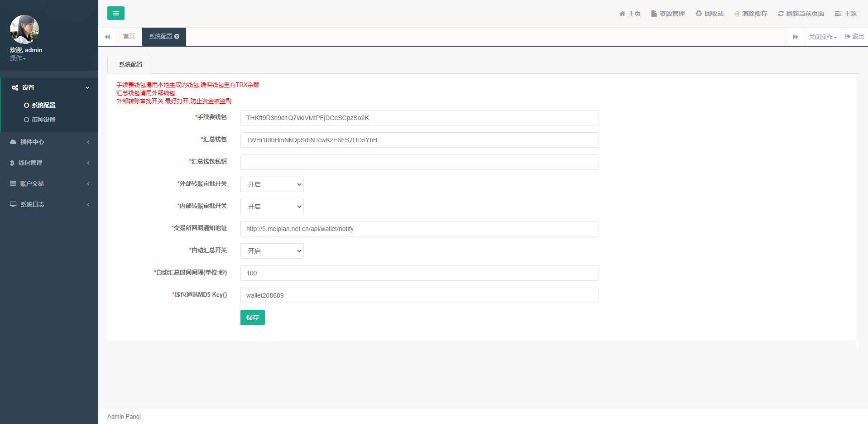Open the 回收站 recycle bin
868x424 pixels.
[x=710, y=14]
